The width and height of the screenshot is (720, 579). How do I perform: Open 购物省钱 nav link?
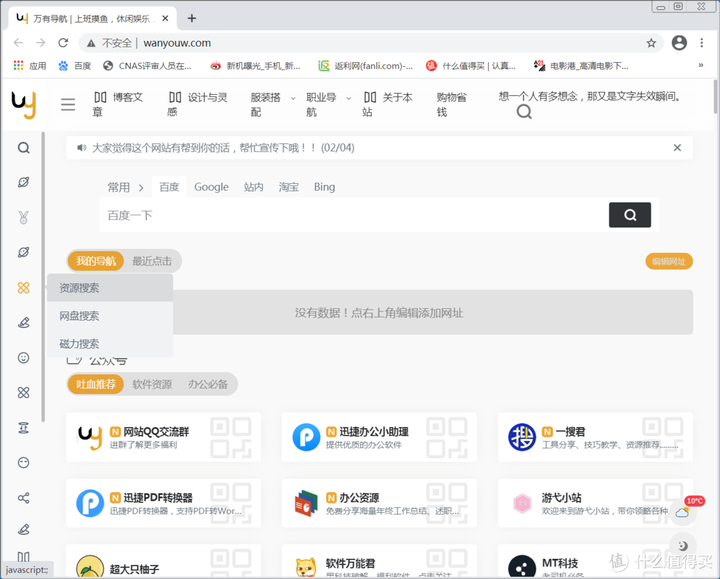[451, 104]
